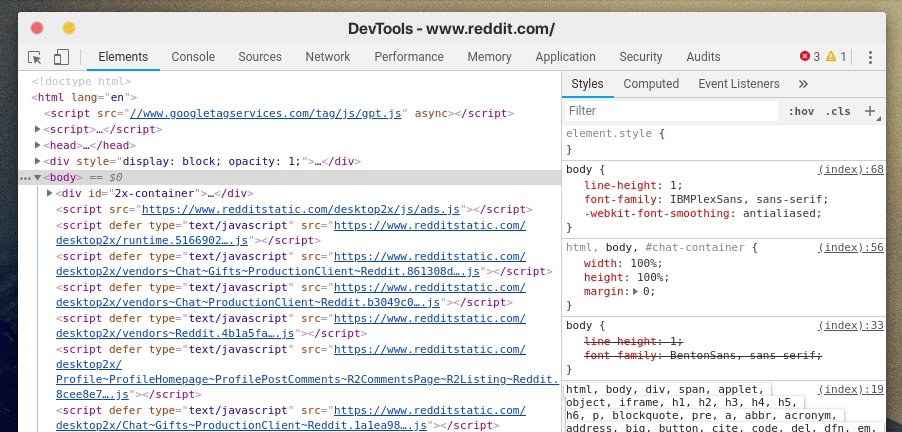
Task: Click the line-height value 1 in body rule
Action: pyautogui.click(x=672, y=186)
